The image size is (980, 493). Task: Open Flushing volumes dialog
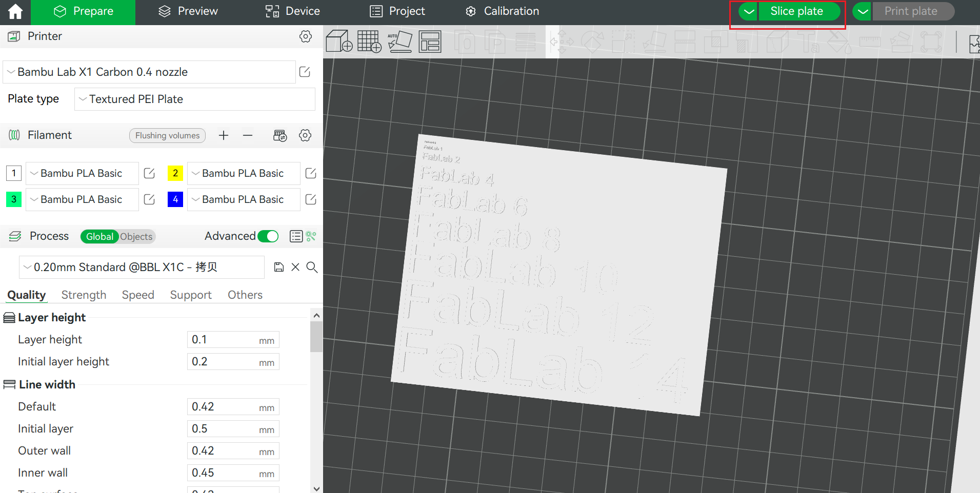(167, 135)
